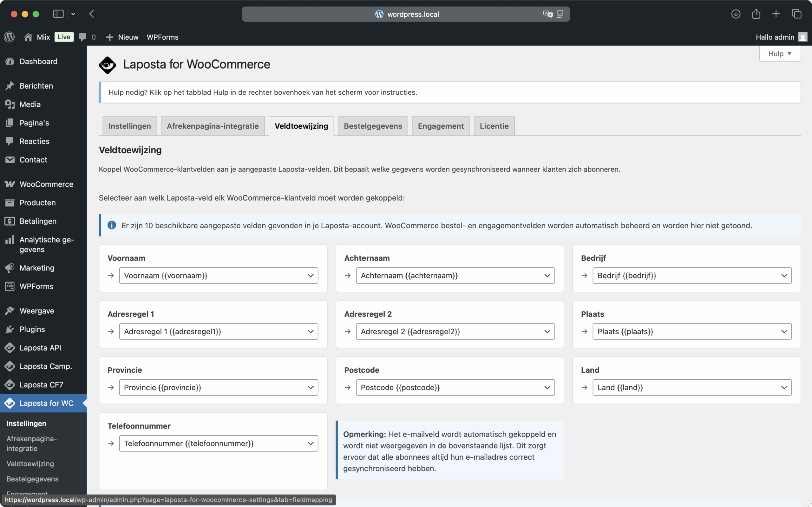Click the translate icon in address bar

coord(548,14)
